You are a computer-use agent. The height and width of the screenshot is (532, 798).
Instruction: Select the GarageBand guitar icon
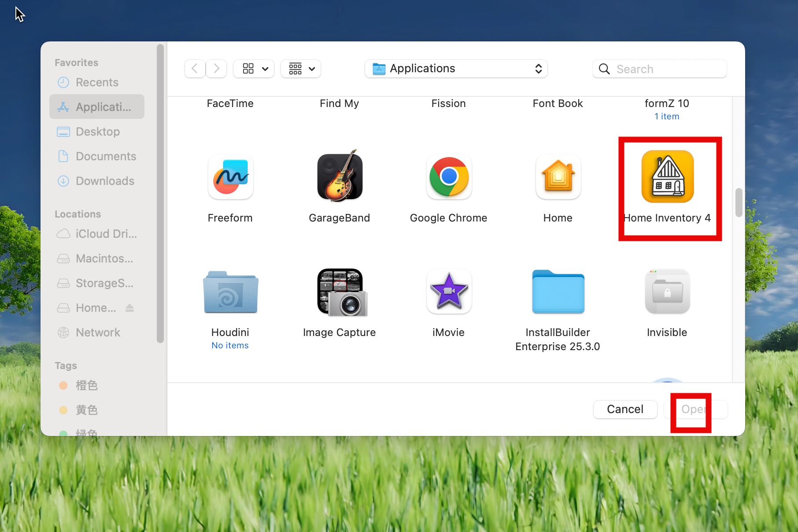click(x=340, y=177)
